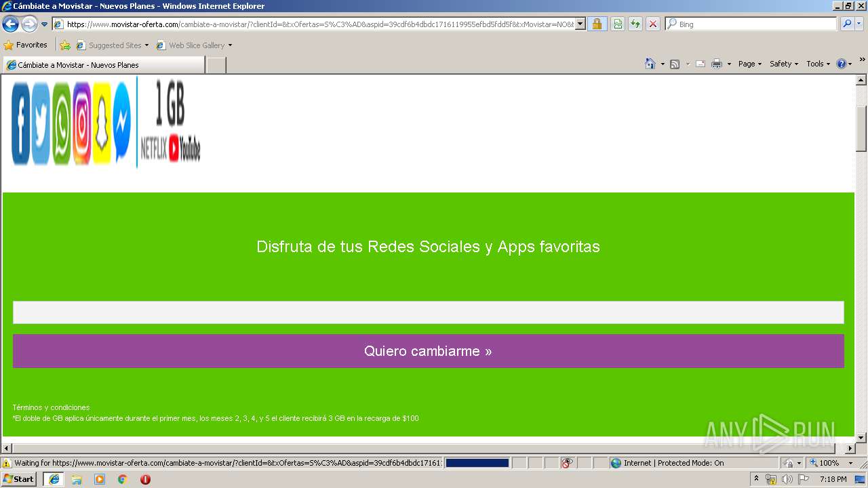868x488 pixels.
Task: Expand the zoom level dropdown arrow
Action: pyautogui.click(x=850, y=463)
